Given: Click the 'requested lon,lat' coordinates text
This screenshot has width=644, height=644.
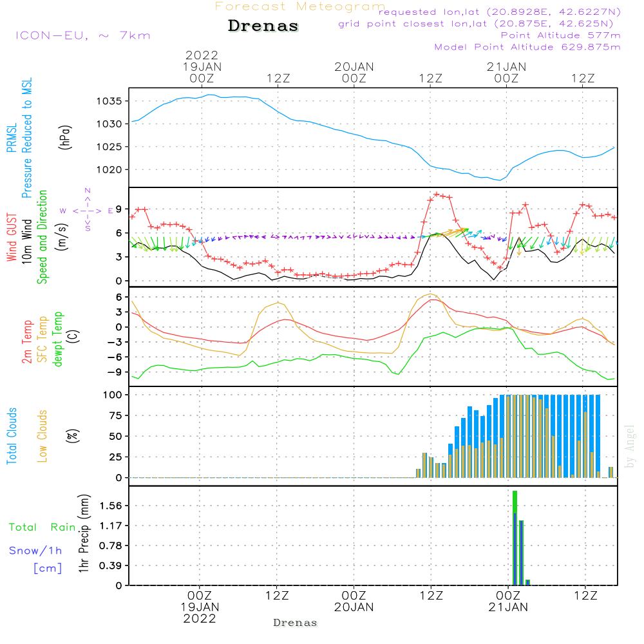Looking at the screenshot, I should (500, 12).
